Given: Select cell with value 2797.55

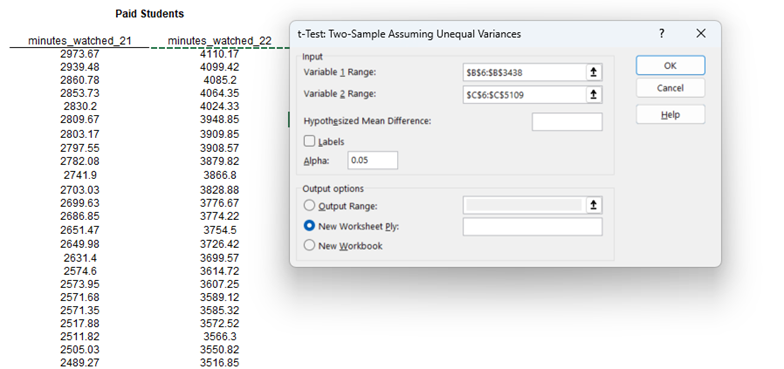Looking at the screenshot, I should [80, 148].
